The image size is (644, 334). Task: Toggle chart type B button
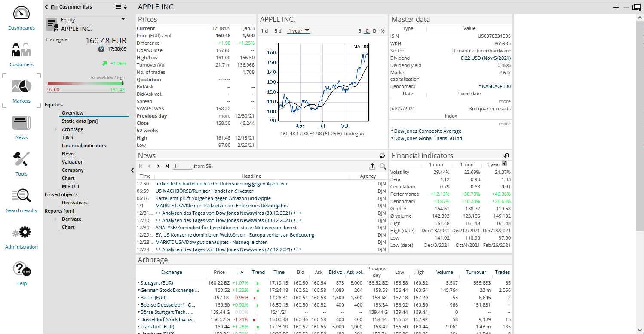[360, 31]
